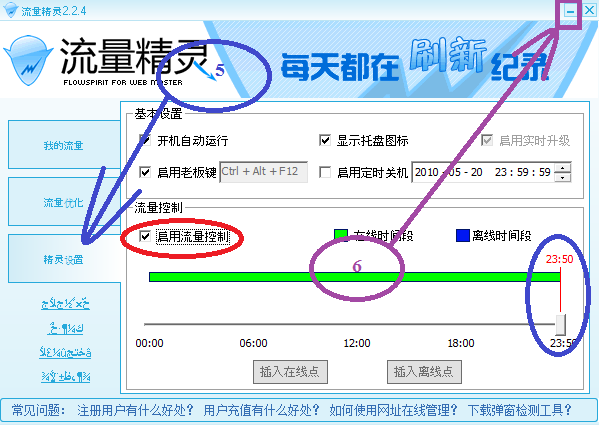Click the green 在线时间段 legend square
Image resolution: width=599 pixels, height=425 pixels.
(341, 235)
